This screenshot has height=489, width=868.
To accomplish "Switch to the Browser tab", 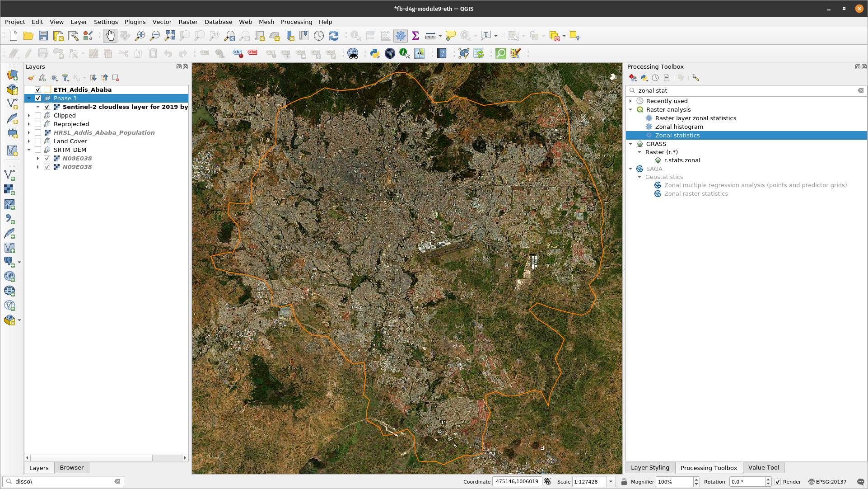I will [x=72, y=468].
